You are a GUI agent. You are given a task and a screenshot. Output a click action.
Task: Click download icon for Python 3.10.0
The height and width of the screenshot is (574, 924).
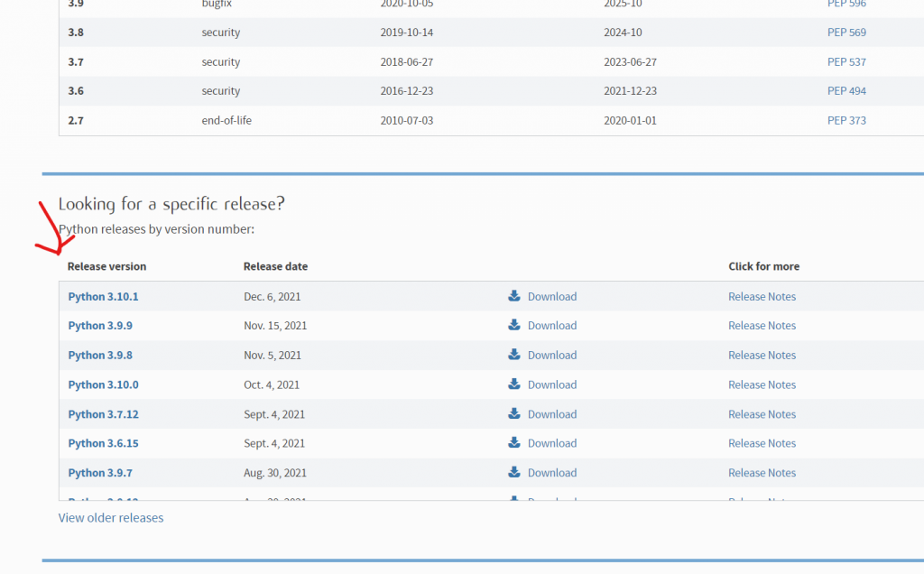[513, 384]
